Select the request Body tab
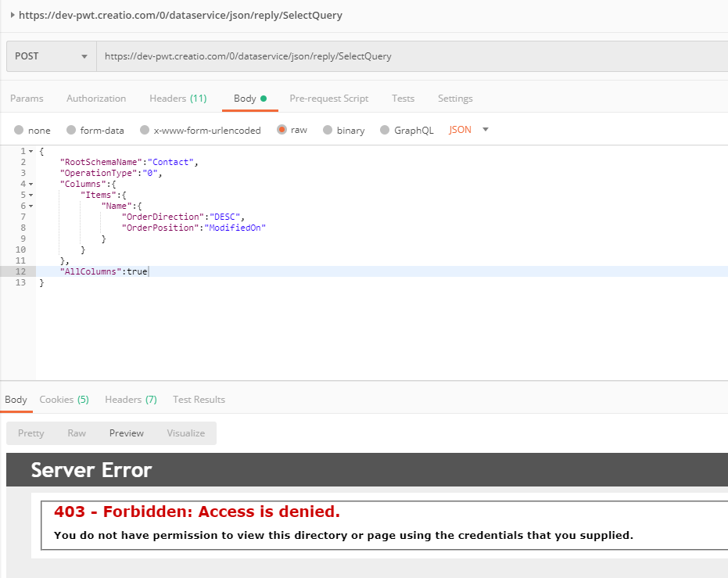 pos(249,99)
